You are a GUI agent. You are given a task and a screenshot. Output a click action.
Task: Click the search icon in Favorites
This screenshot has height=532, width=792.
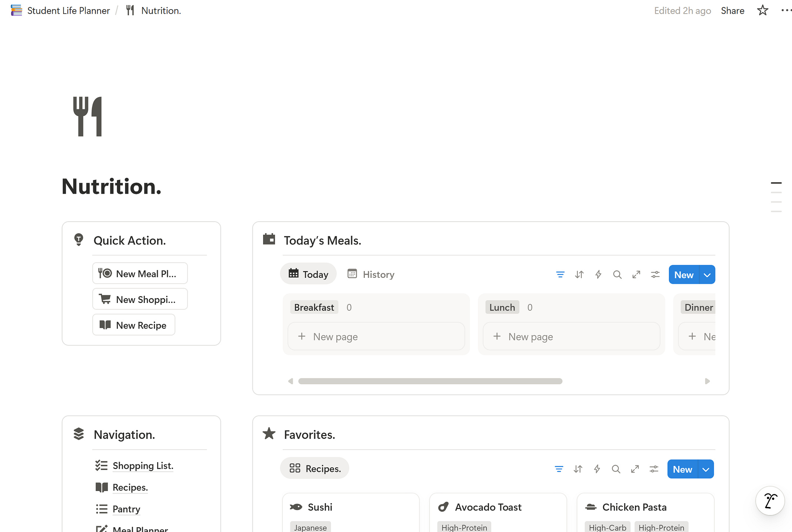coord(616,469)
